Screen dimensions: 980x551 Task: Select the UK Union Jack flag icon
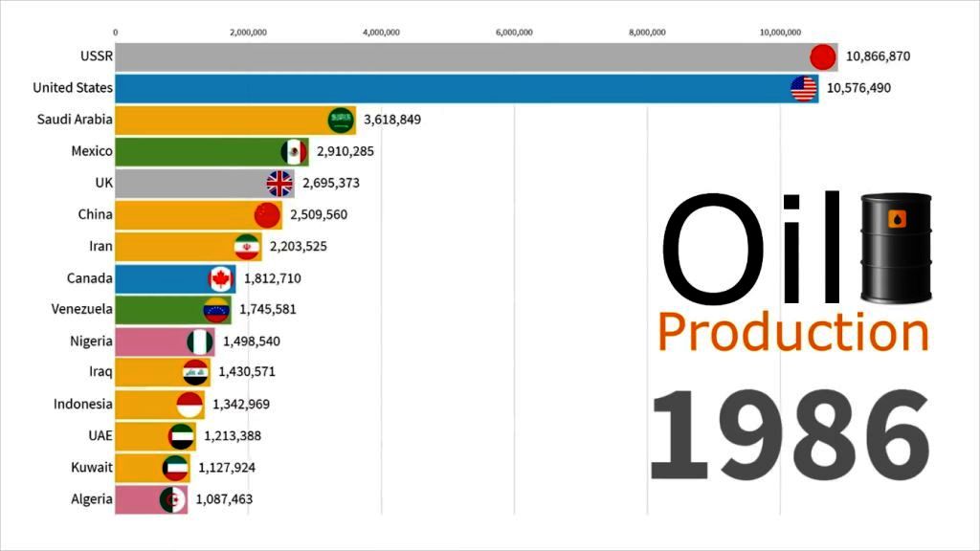coord(279,184)
